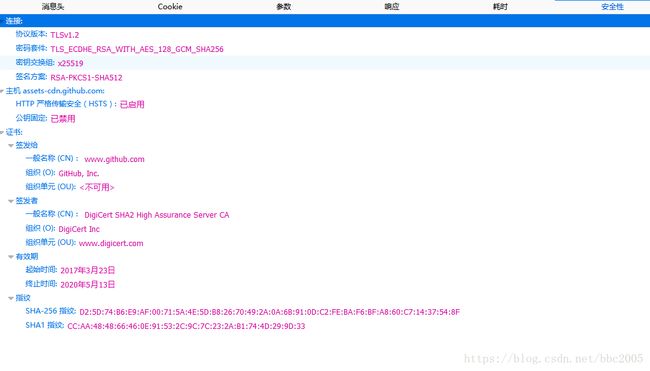Click the HSTS 已启用 value
The height and width of the screenshot is (371, 650).
click(132, 104)
